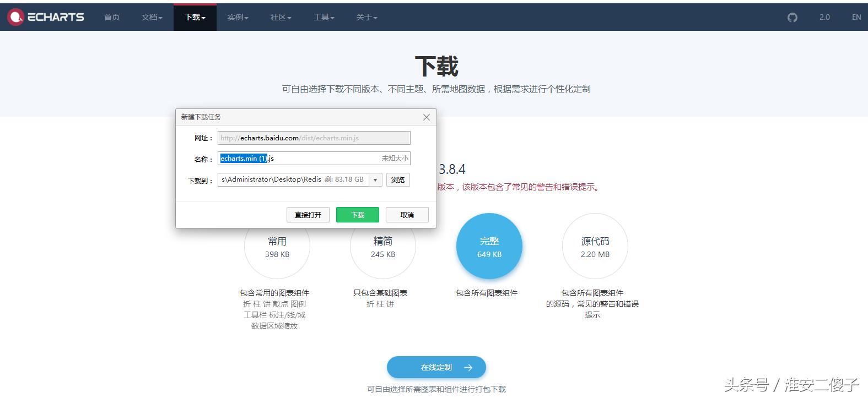Click the 3.8.4 version text
The height and width of the screenshot is (398, 868).
point(452,170)
